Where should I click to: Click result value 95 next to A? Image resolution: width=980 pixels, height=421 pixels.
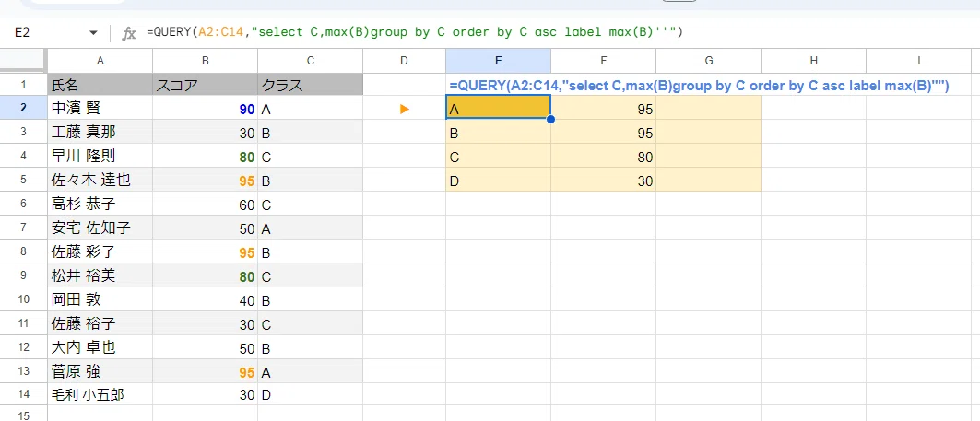(603, 109)
